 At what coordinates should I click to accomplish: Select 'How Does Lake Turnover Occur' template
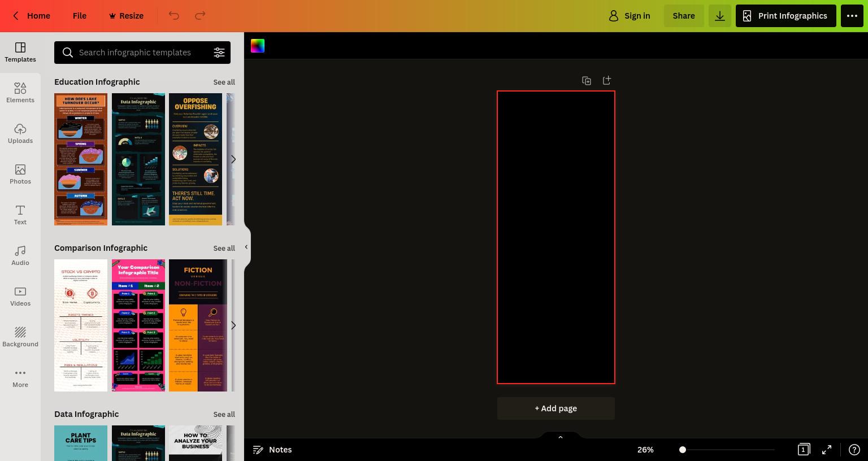81,159
